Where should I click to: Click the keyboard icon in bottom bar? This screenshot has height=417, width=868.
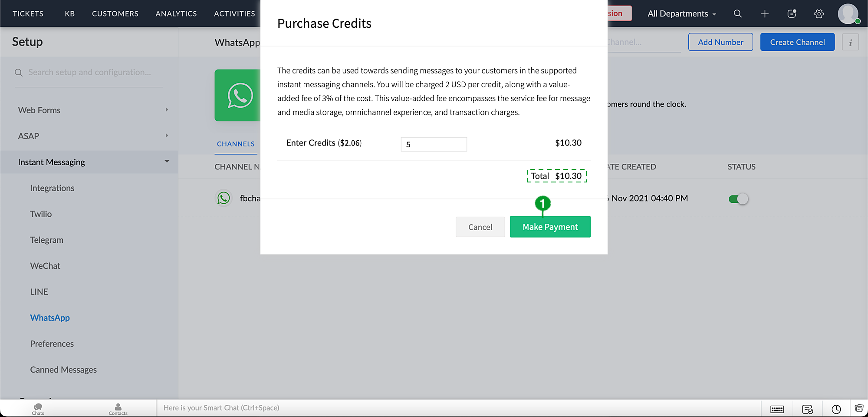(x=777, y=409)
